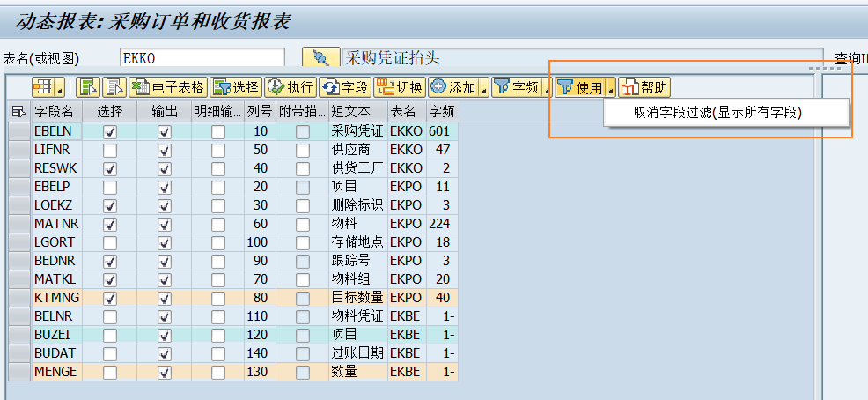Toggle the 明细输 checkbox for EBELP row
868x400 pixels.
pos(218,188)
